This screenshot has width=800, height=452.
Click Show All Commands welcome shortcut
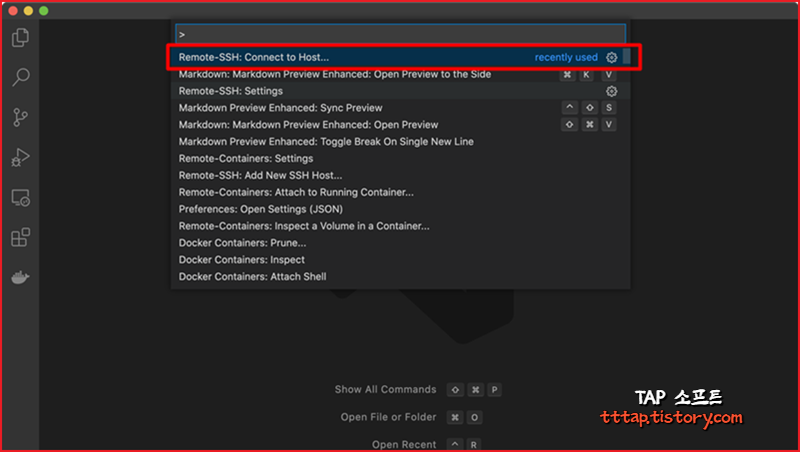coord(385,389)
